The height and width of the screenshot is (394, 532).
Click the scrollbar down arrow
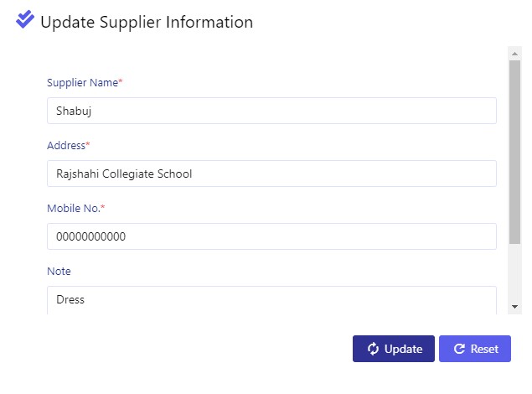coord(514,307)
